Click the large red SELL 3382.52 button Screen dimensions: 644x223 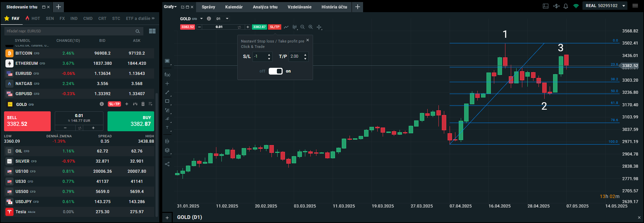[x=27, y=121]
